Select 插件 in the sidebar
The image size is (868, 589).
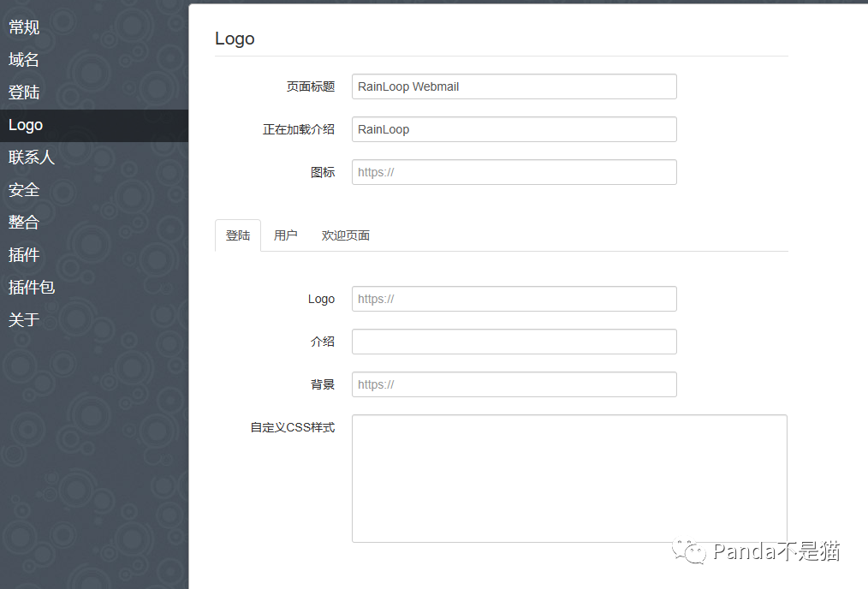pos(23,254)
